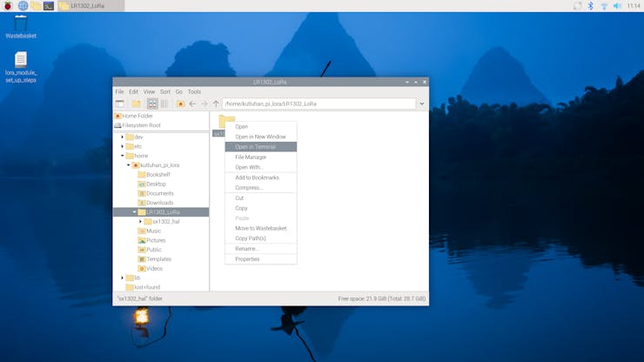Image resolution: width=644 pixels, height=362 pixels.
Task: Open the View menu
Action: (149, 91)
